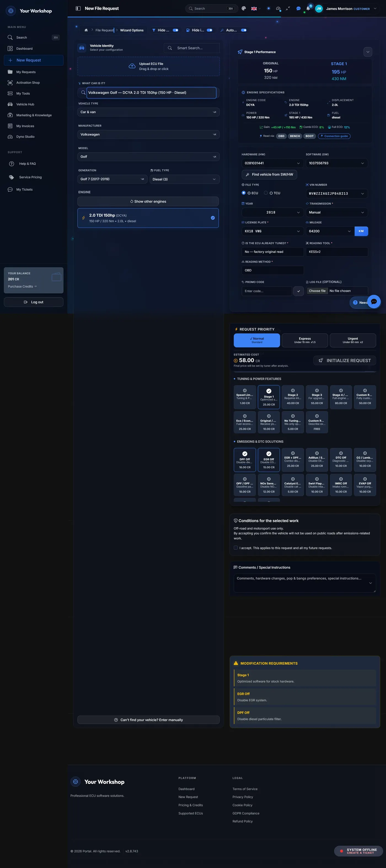Viewport: 386px width, 868px height.
Task: Toggle the 'Hide i...' fuel pump switch
Action: pos(209,30)
